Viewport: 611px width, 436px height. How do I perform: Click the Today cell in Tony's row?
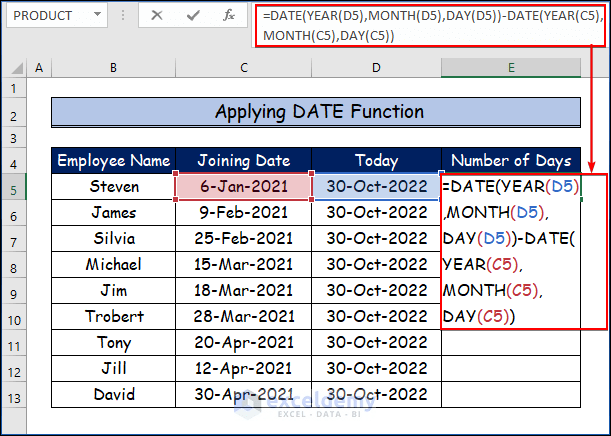click(x=376, y=342)
